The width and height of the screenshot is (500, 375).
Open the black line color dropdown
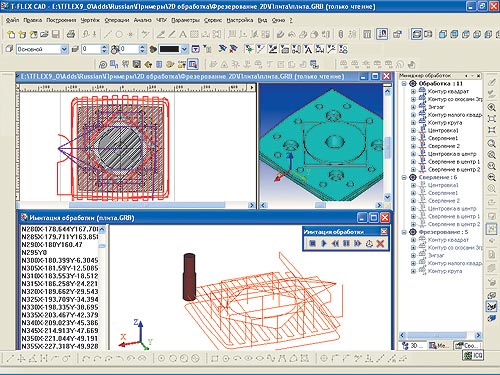coord(184,49)
